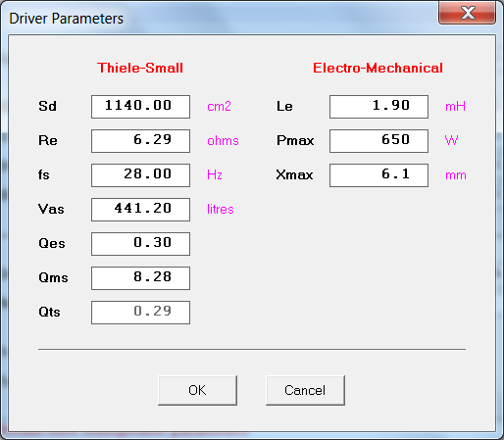Click the mH unit text

455,107
